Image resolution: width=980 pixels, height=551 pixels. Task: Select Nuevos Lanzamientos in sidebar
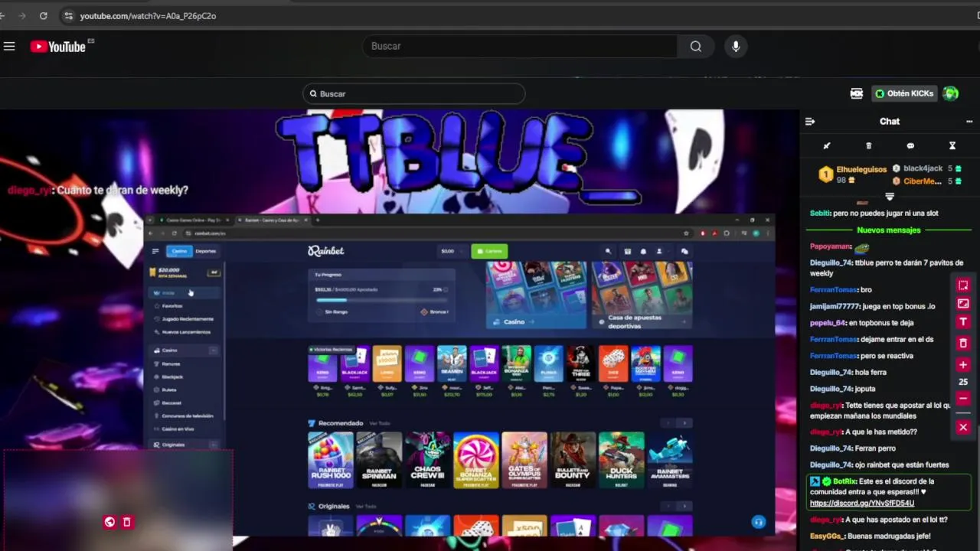click(x=187, y=332)
